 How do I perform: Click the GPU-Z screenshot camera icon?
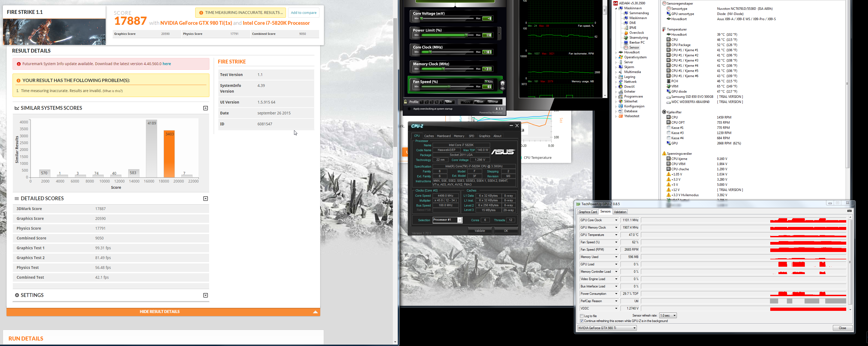pyautogui.click(x=849, y=211)
